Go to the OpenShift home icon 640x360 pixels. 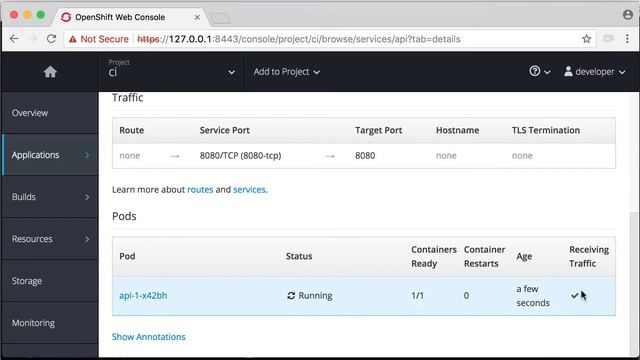[50, 72]
